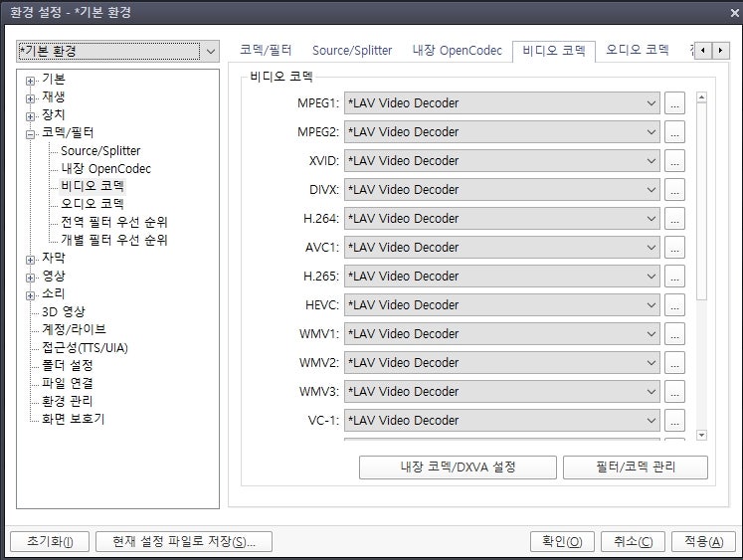Select 계정/라이브 in the tree
This screenshot has width=743, height=560.
pyautogui.click(x=74, y=329)
